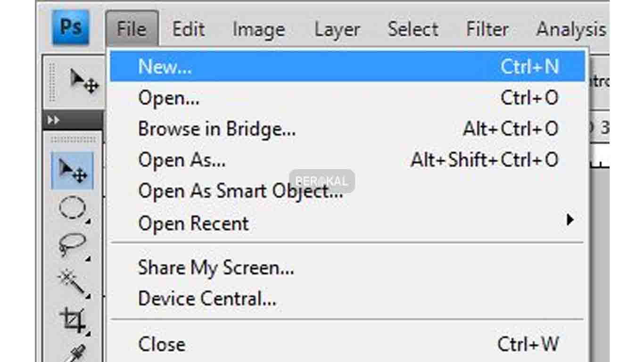This screenshot has height=362, width=644.
Task: Open the Image menu
Action: [x=258, y=30]
